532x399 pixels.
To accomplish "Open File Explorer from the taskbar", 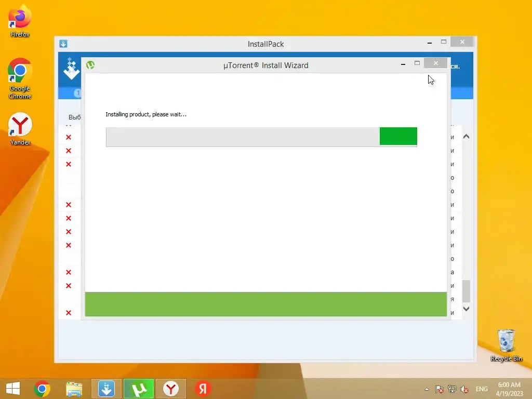I will pos(74,389).
